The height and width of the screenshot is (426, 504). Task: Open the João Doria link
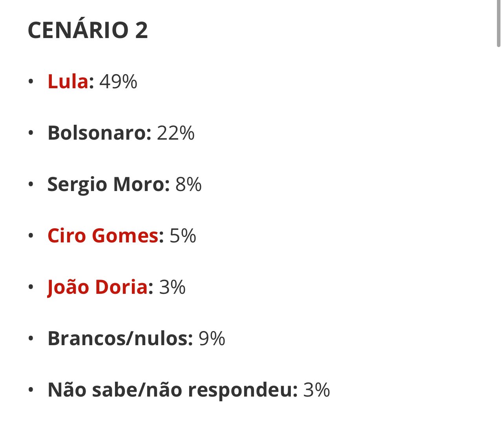pos(97,287)
